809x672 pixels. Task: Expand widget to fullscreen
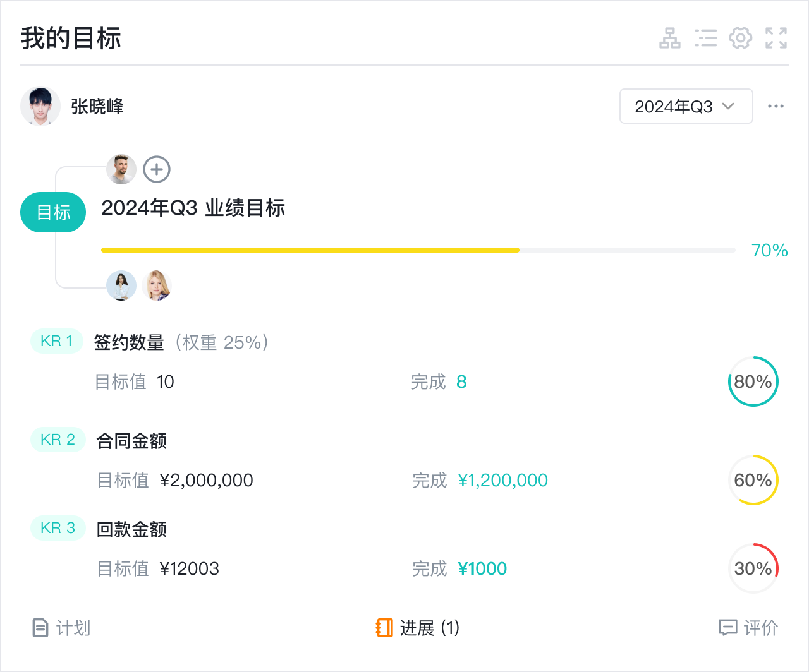point(776,38)
